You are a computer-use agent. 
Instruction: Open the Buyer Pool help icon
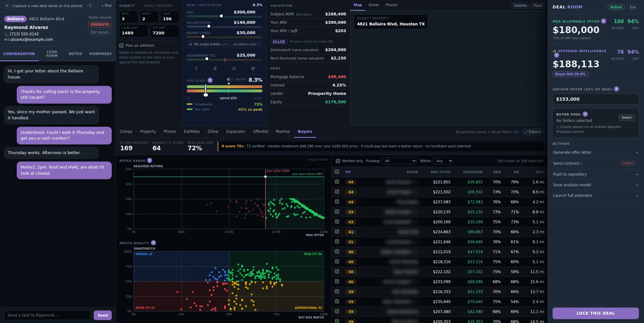point(585,114)
